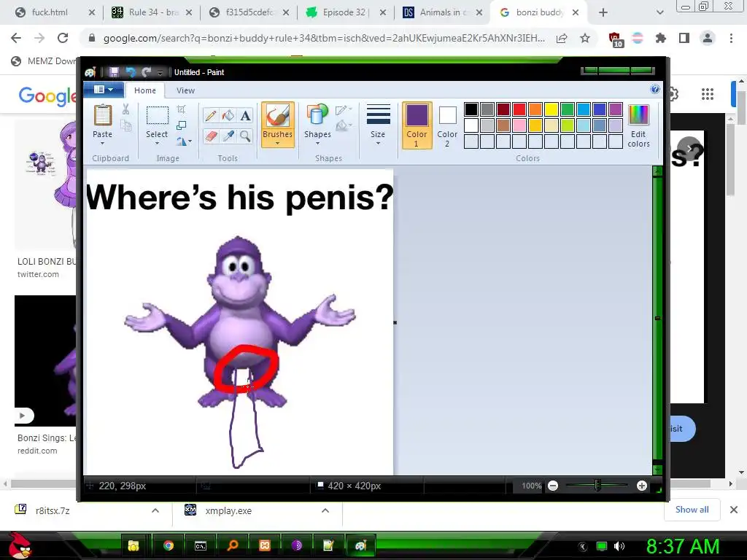Image resolution: width=747 pixels, height=560 pixels.
Task: Expand r8itsx.7z download options chevron
Action: click(155, 510)
